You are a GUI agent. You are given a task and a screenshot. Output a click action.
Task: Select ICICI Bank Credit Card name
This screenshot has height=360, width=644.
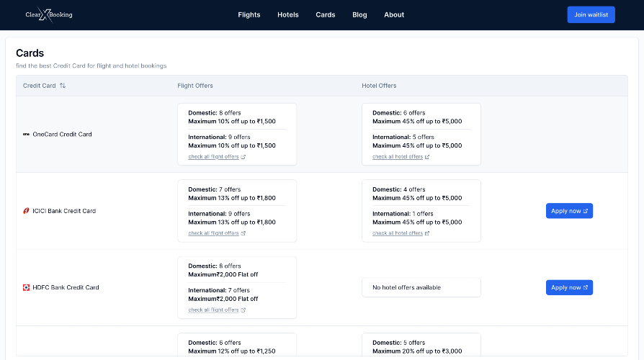64,211
